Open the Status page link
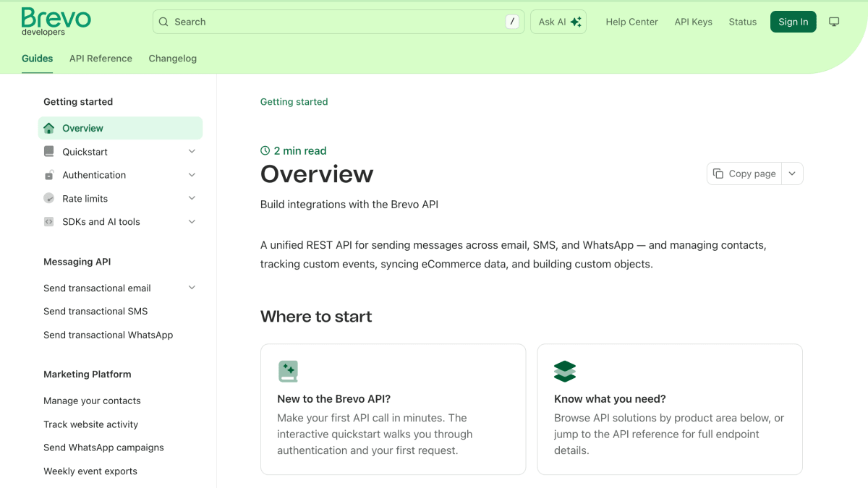The width and height of the screenshot is (868, 488). click(x=742, y=22)
